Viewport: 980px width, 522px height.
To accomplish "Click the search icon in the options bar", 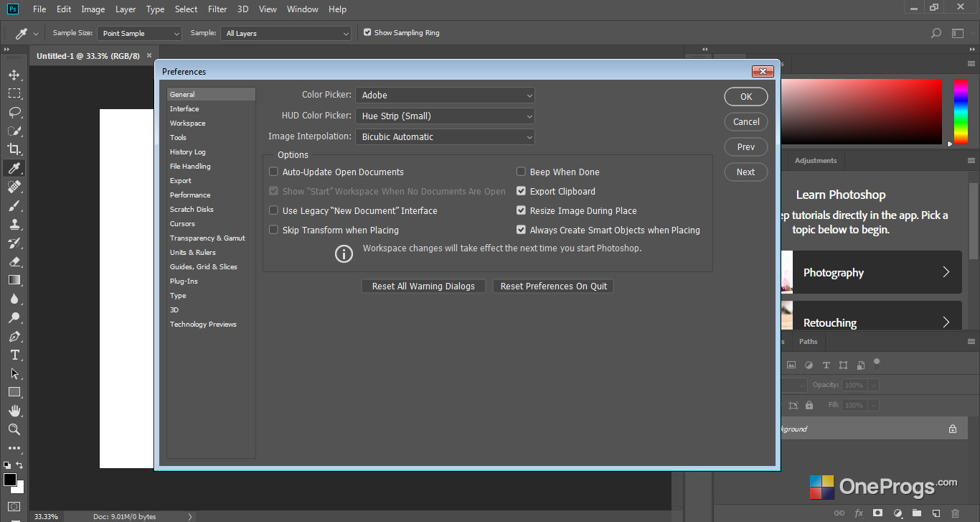I will pos(936,33).
